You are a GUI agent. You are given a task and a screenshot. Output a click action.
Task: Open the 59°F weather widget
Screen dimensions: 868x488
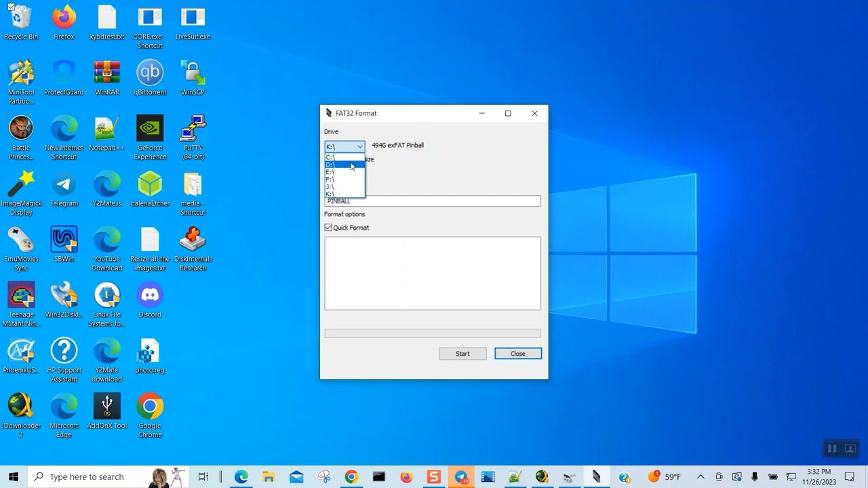click(664, 476)
